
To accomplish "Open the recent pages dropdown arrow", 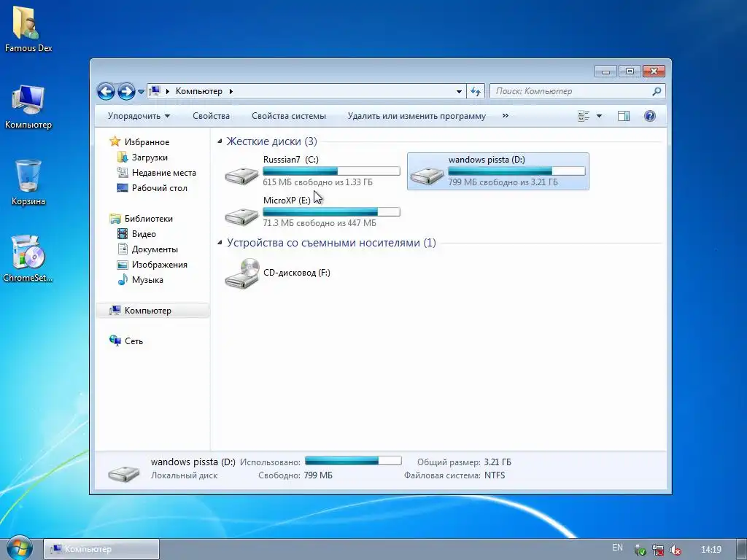I will (141, 91).
